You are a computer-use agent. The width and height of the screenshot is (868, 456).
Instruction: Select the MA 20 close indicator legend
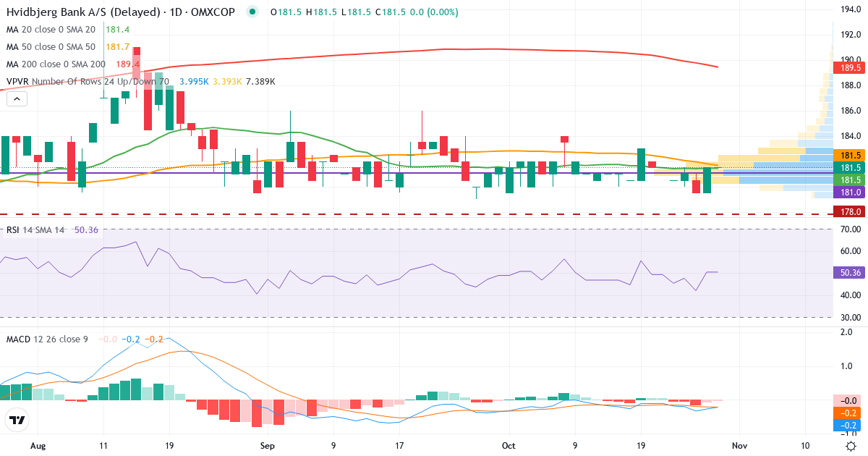pyautogui.click(x=50, y=29)
